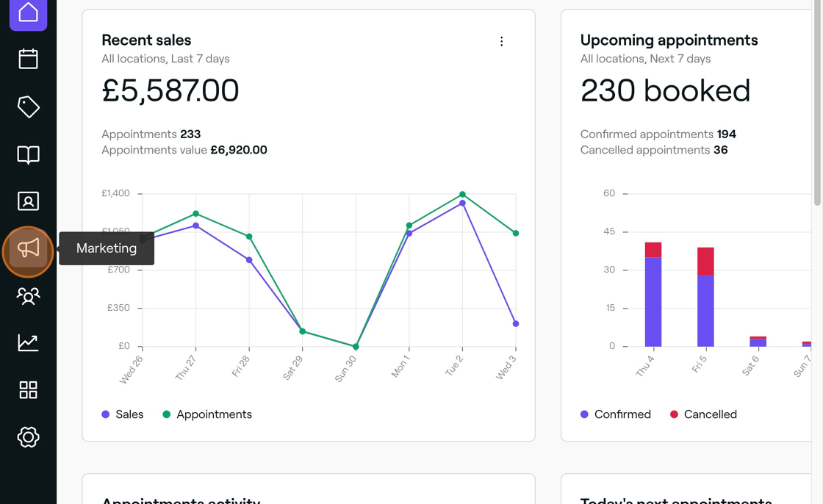Click the Thu 4 confirmed bar
Viewport: 823px width, 504px height.
coord(653,302)
